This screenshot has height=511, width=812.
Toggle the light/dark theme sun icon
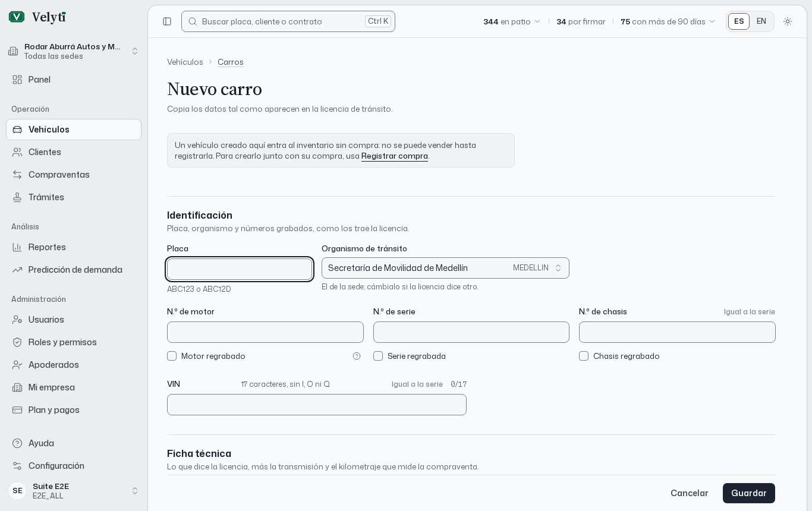(x=788, y=21)
